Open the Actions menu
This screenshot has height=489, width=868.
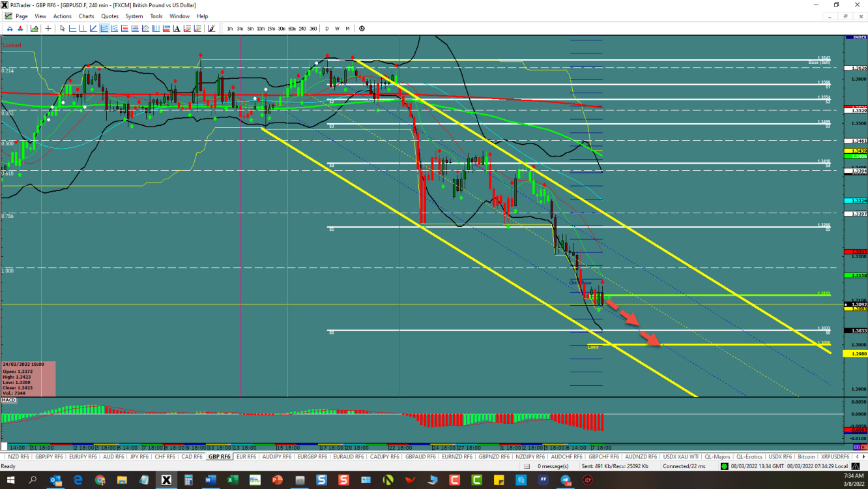click(63, 16)
